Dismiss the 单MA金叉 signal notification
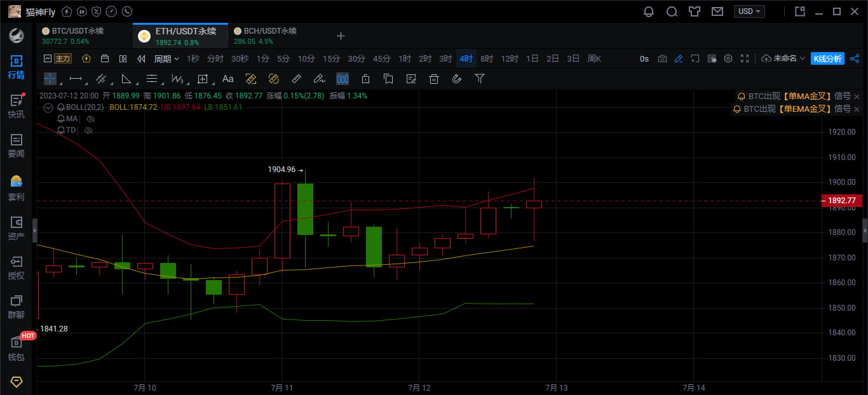Image resolution: width=868 pixels, height=395 pixels. [856, 97]
